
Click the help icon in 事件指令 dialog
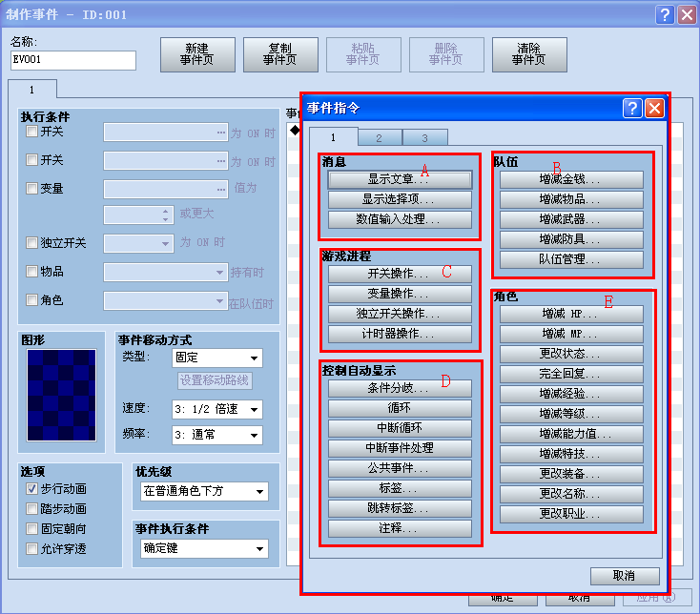pos(632,108)
